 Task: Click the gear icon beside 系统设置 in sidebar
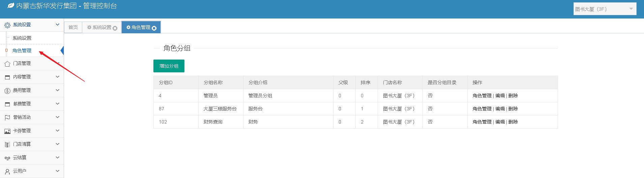click(x=7, y=25)
